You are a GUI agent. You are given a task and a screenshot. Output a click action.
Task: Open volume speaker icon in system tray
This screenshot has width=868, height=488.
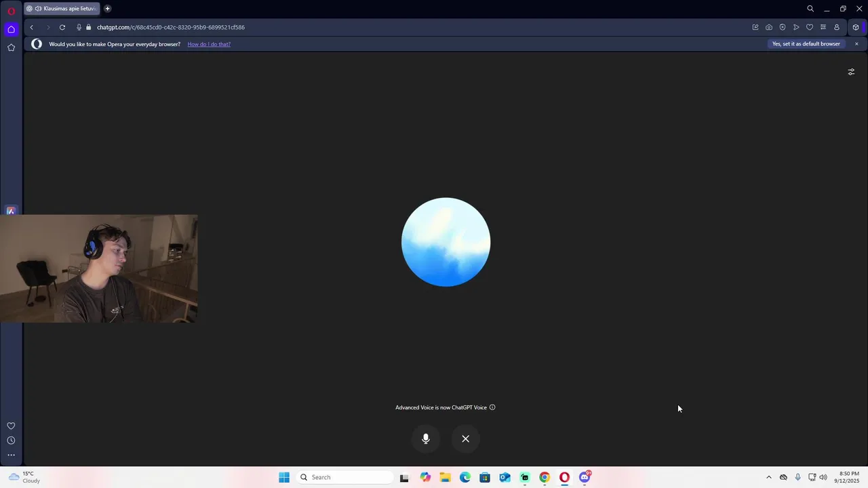pos(823,477)
